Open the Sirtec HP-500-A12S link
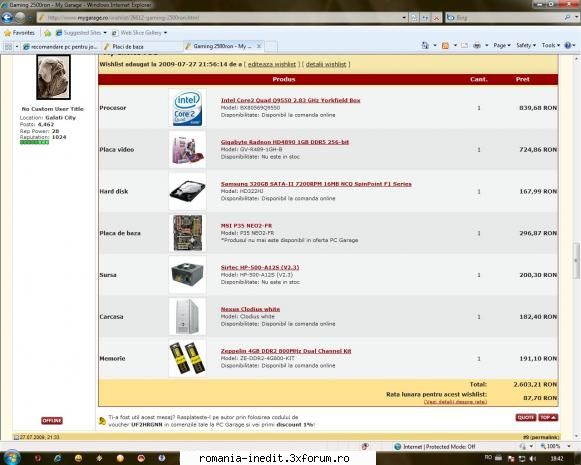The height and width of the screenshot is (465, 581). 260,267
